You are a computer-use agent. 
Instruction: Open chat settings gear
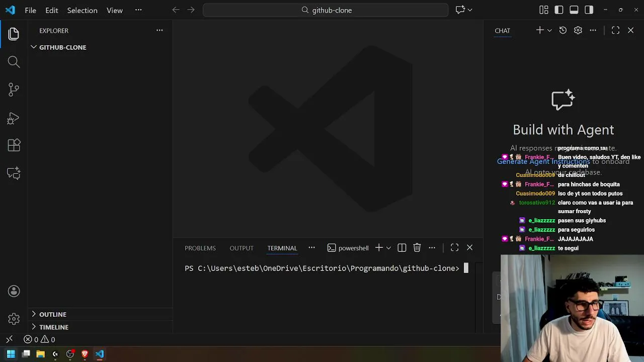click(578, 30)
